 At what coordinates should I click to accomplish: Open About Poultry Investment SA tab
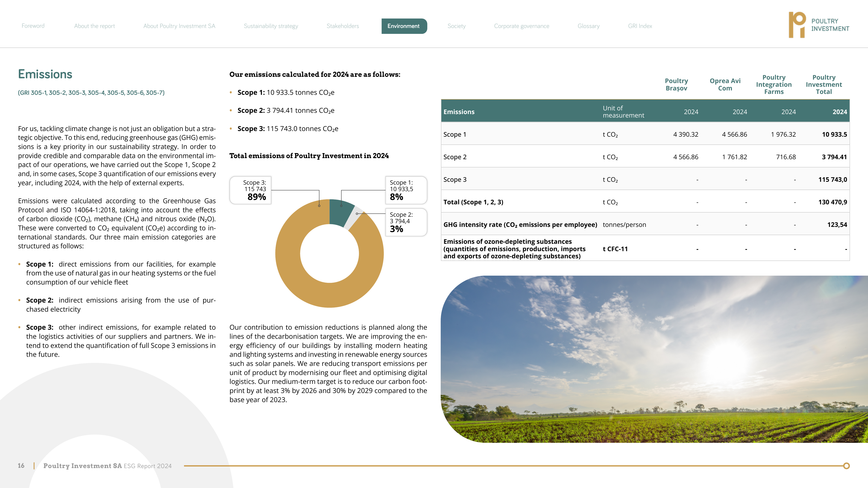(179, 26)
